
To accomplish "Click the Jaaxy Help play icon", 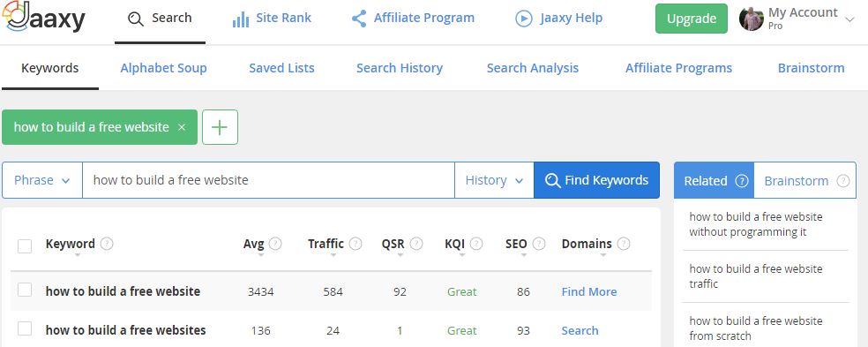I will click(x=524, y=19).
